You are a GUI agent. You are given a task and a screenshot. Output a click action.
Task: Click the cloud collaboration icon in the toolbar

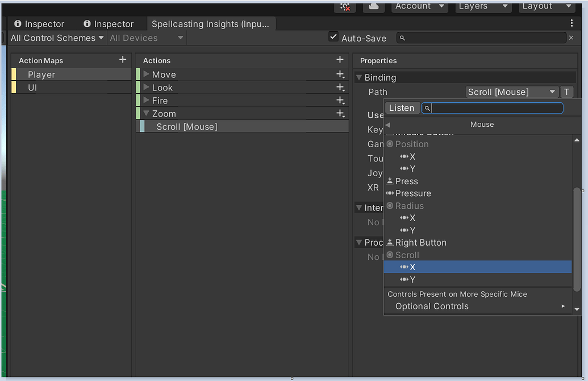374,6
